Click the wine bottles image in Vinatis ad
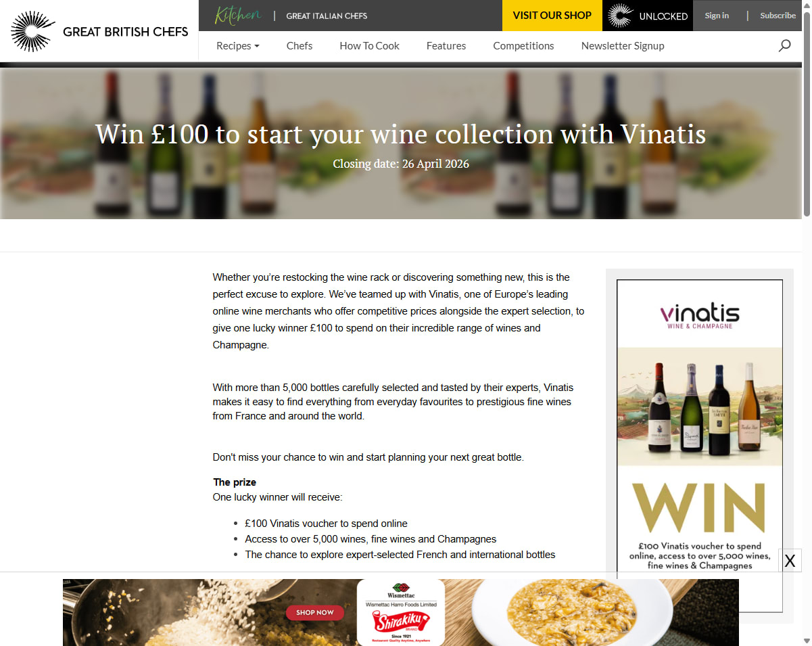This screenshot has height=646, width=812. (700, 407)
